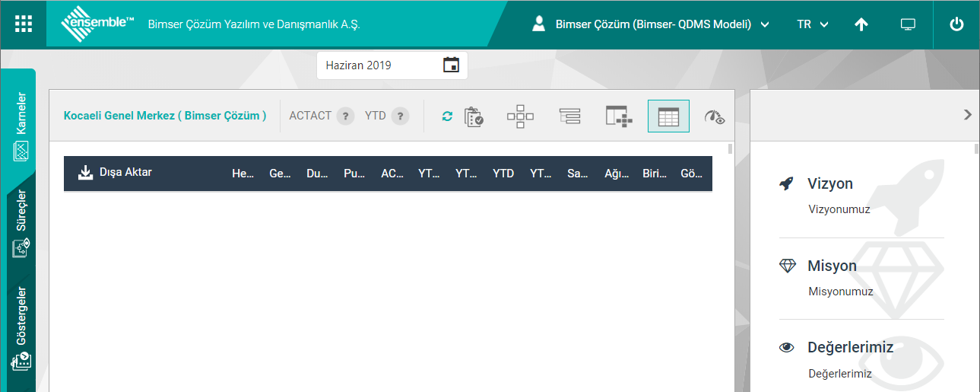
Task: Open the Değerlerimiz heading
Action: point(850,348)
